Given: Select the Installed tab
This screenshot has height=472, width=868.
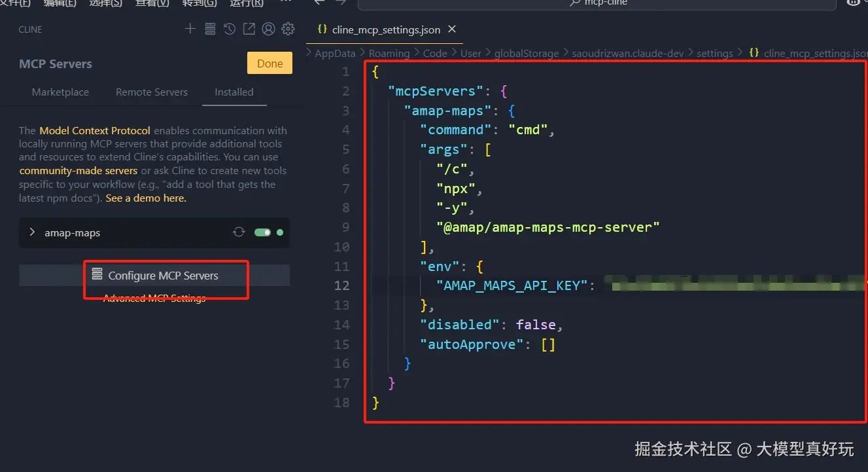Looking at the screenshot, I should (x=234, y=92).
